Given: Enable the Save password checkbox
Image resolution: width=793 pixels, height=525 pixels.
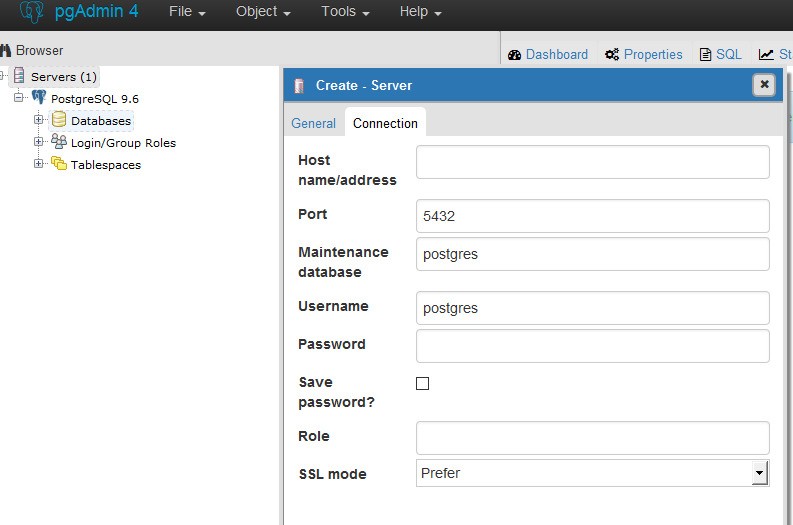Looking at the screenshot, I should (x=422, y=383).
